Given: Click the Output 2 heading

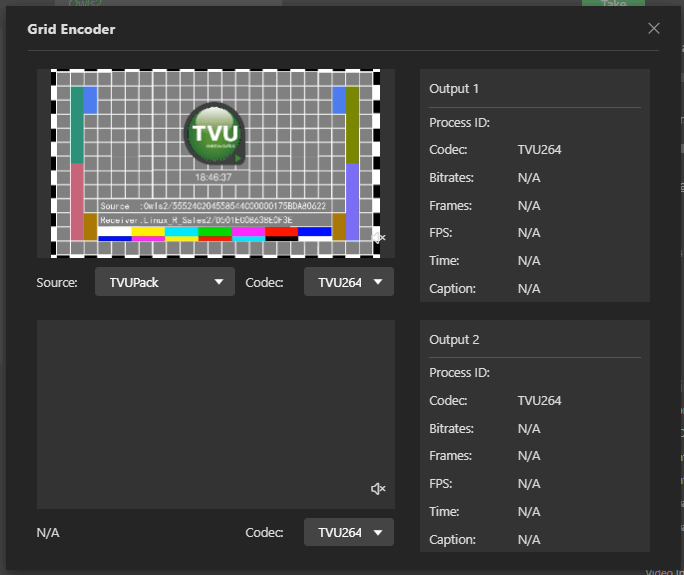Looking at the screenshot, I should pos(454,339).
